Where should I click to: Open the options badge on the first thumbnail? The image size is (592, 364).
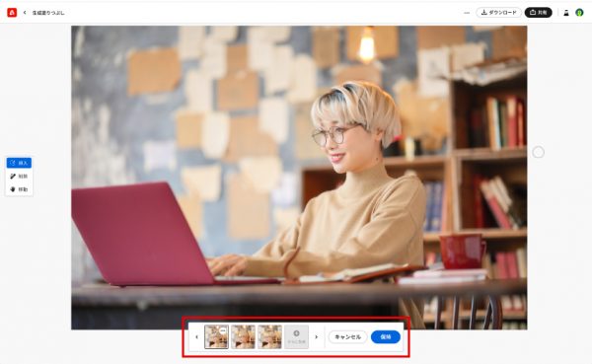pyautogui.click(x=223, y=330)
